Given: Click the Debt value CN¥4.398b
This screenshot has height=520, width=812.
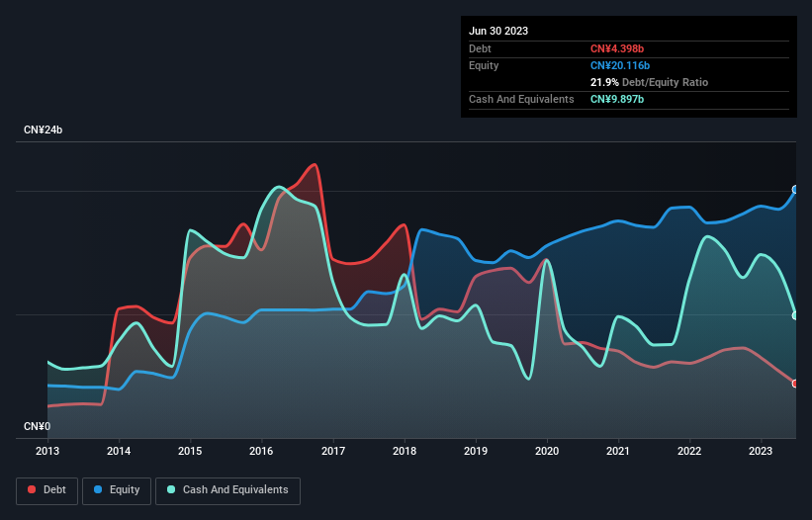Looking at the screenshot, I should 617,48.
